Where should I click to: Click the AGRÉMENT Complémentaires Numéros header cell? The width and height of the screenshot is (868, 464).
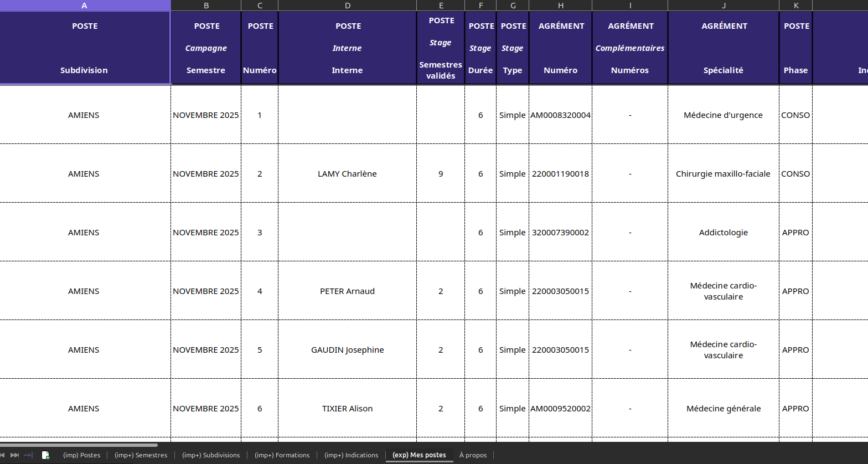(630, 48)
